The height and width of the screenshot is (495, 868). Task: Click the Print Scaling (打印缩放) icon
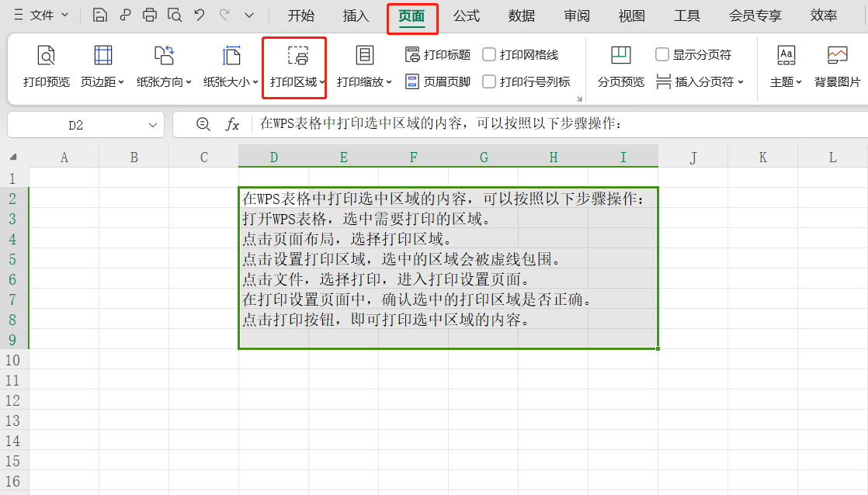point(364,55)
